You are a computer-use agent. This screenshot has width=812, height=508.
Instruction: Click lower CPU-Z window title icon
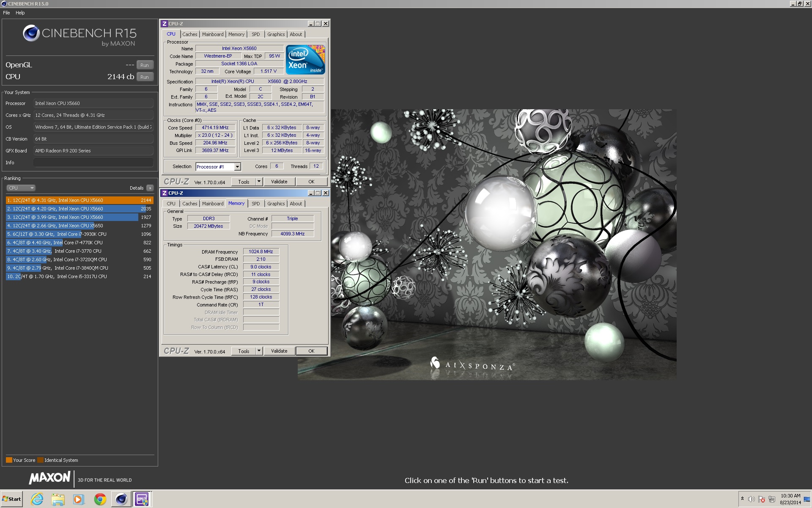(x=165, y=193)
